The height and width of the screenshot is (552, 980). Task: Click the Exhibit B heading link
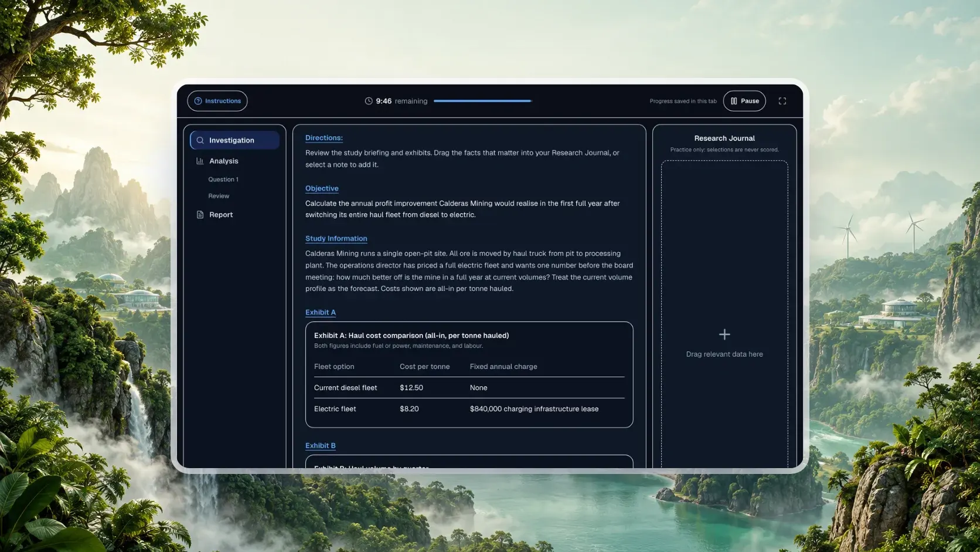(321, 446)
